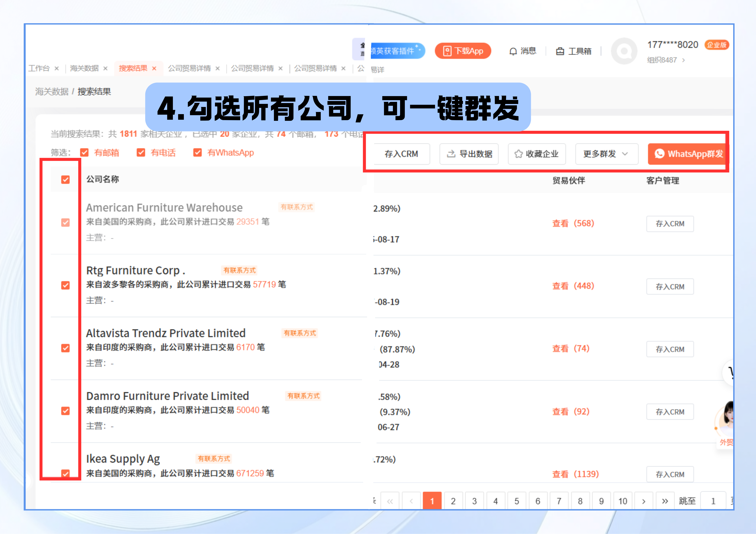Toggle the 有WhatsApp filter checkbox
The height and width of the screenshot is (534, 756).
[x=198, y=153]
